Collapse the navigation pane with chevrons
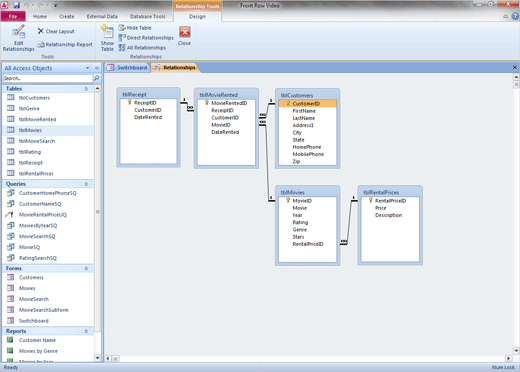520x372 pixels. coord(97,68)
